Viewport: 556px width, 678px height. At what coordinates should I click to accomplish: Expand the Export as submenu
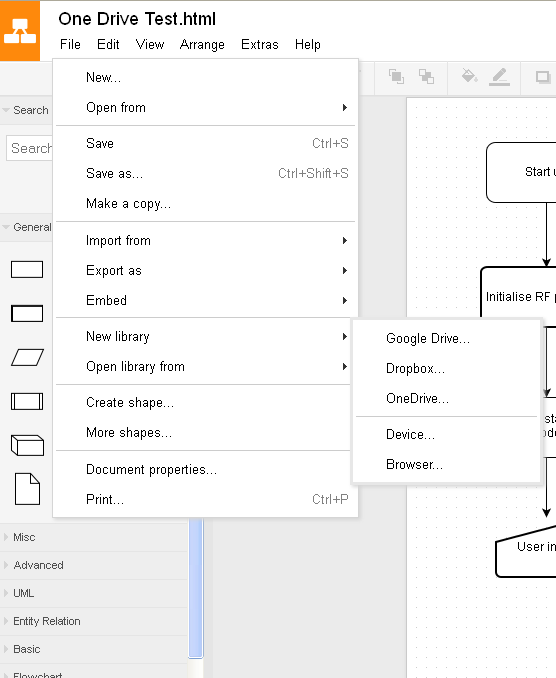[x=205, y=270]
